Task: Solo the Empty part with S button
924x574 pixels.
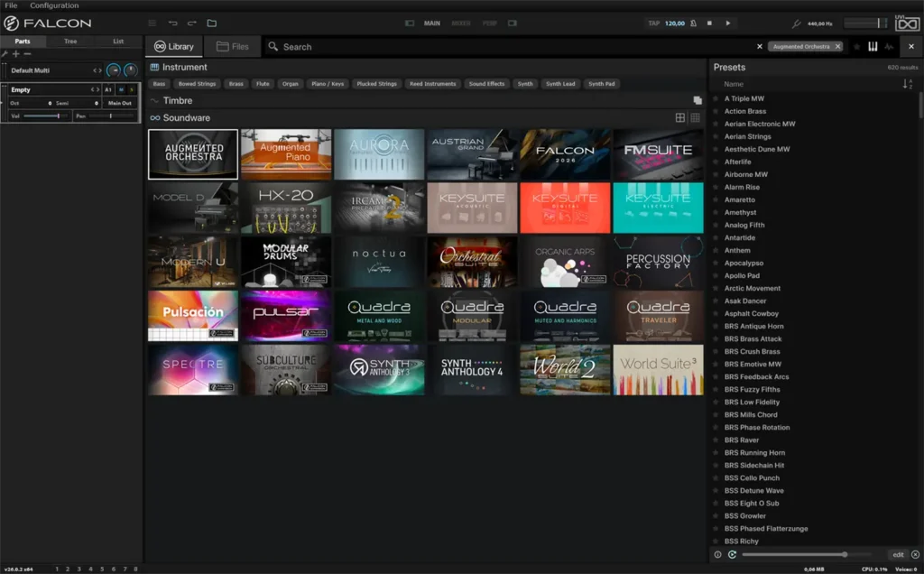Action: [132, 89]
